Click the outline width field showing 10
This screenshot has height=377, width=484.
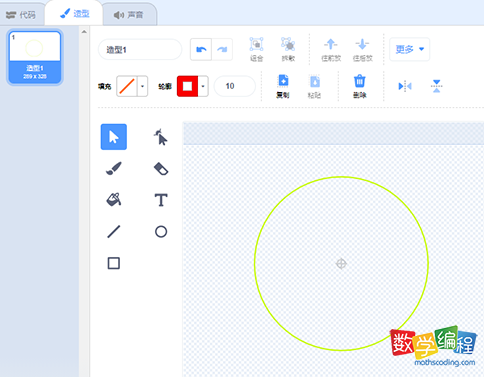click(235, 86)
